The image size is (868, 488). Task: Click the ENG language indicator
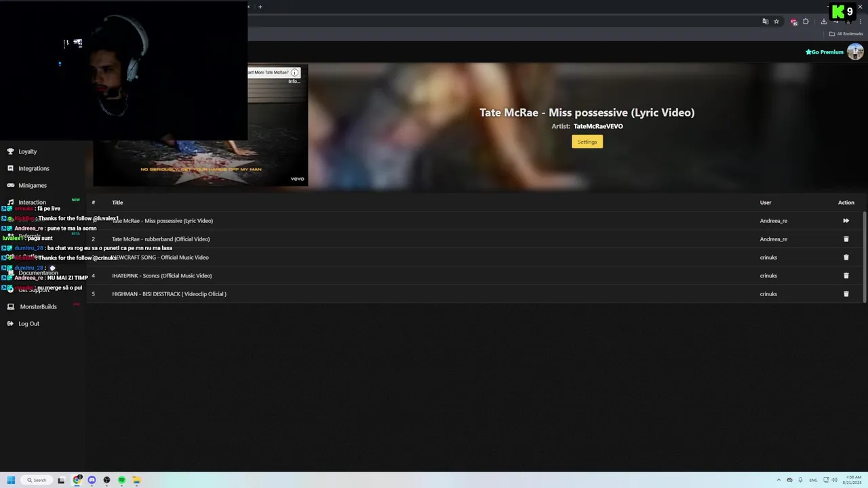[x=813, y=480]
